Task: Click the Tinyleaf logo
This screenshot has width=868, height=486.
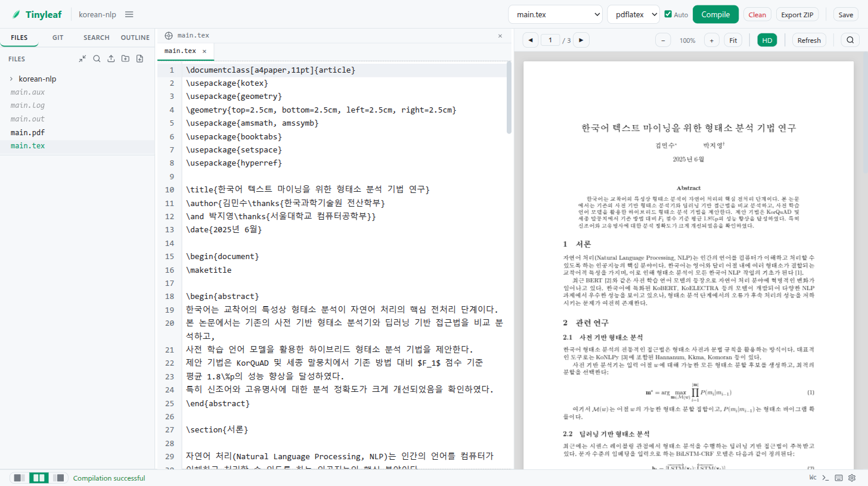Action: tap(37, 14)
